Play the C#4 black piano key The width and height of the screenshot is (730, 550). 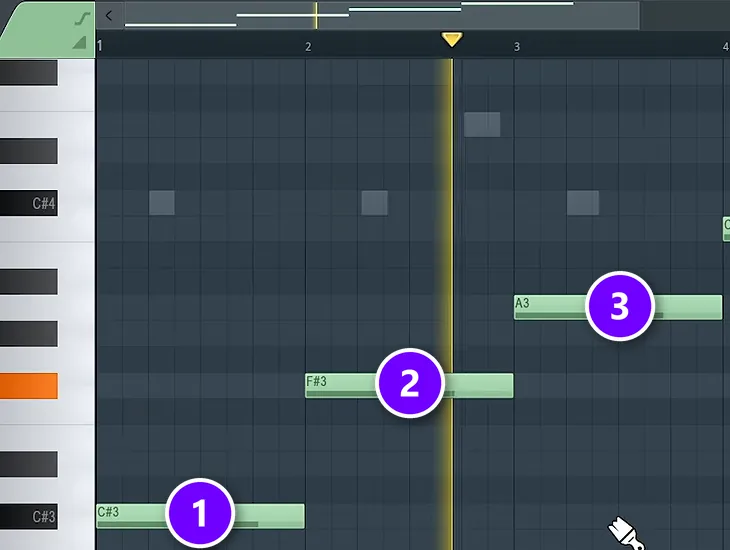click(x=29, y=203)
